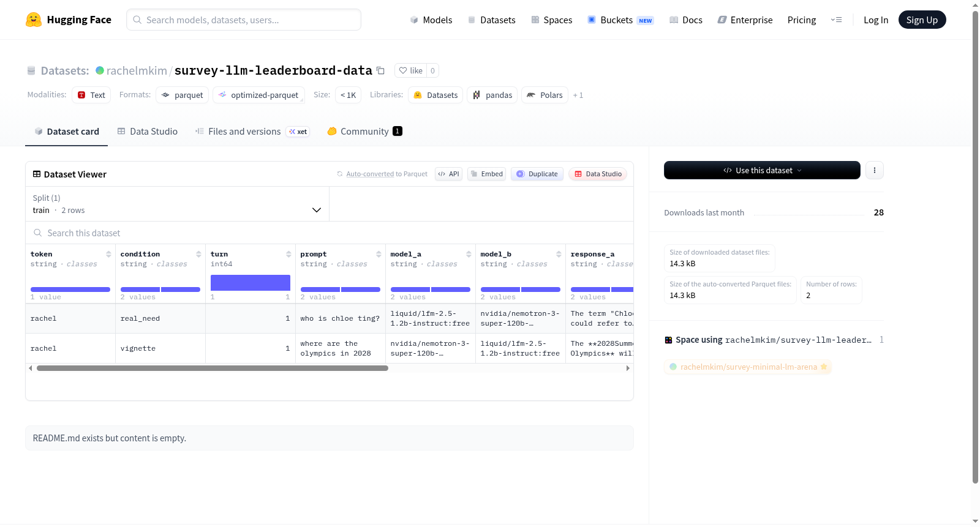Click the Hugging Face logo icon
Screen dimensions: 980x527
click(34, 20)
